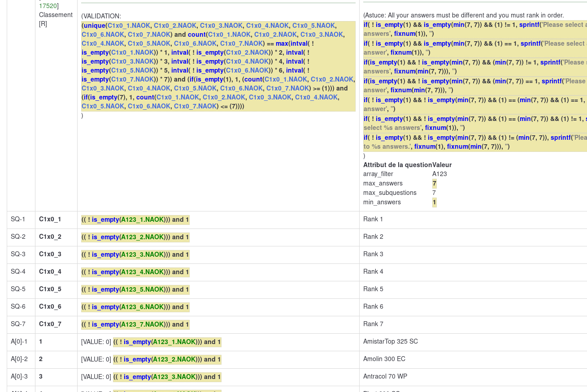Click the Rank 6 label

click(x=373, y=306)
